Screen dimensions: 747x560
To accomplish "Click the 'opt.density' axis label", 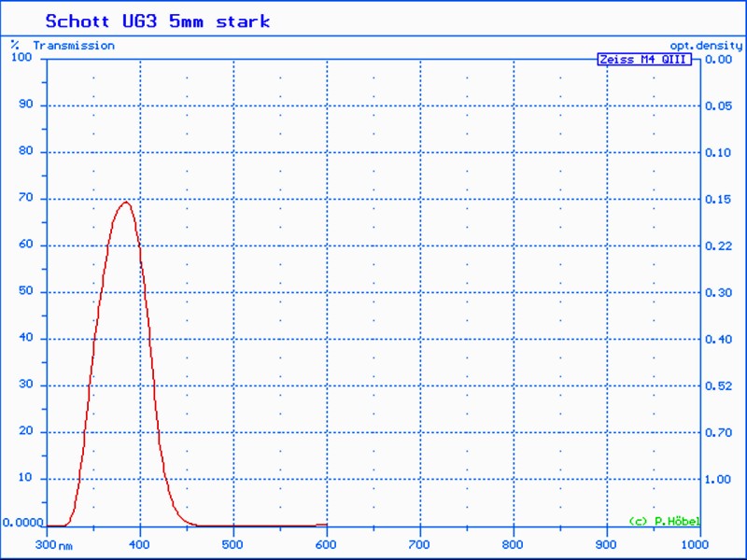I will coord(706,46).
